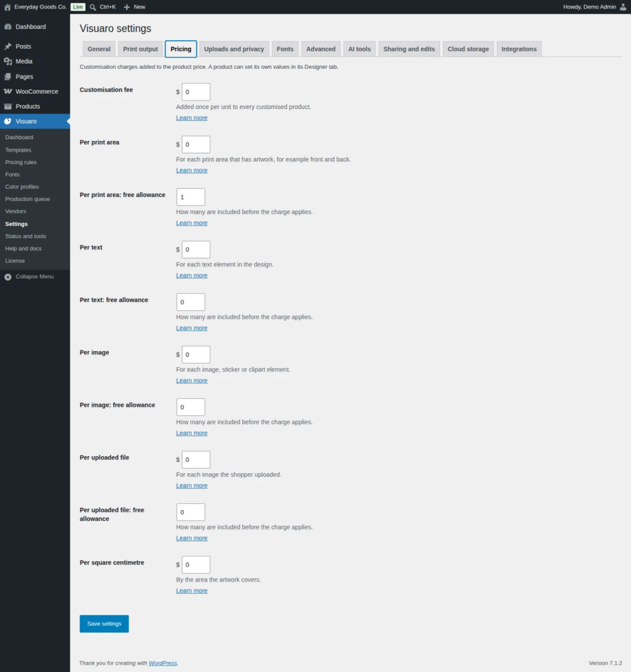This screenshot has width=631, height=672.
Task: Open Fonts in Visuaro submenu
Action: (x=12, y=175)
